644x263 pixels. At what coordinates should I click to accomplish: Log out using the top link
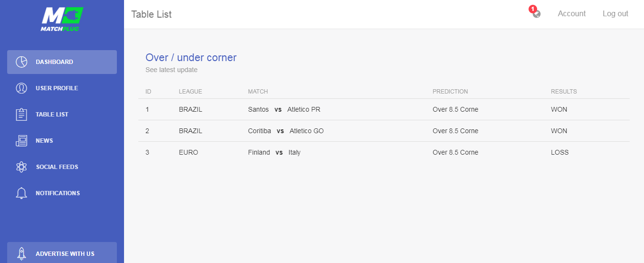(615, 14)
